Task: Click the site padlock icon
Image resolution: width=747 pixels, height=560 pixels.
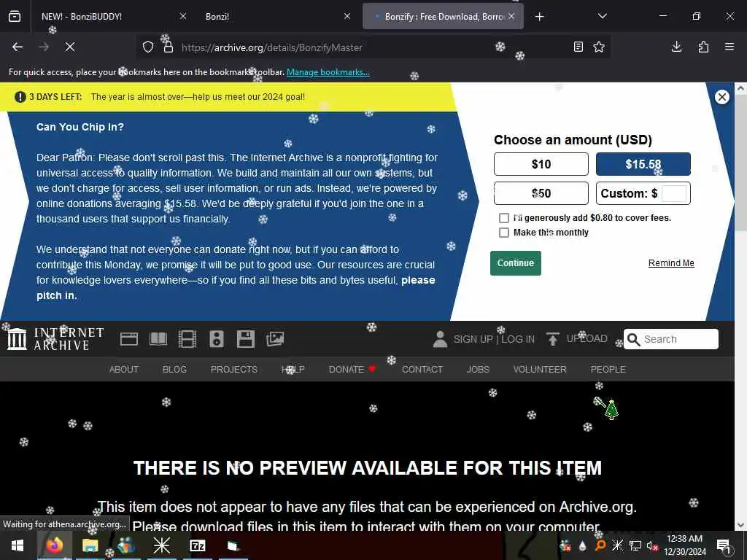Action: point(169,47)
